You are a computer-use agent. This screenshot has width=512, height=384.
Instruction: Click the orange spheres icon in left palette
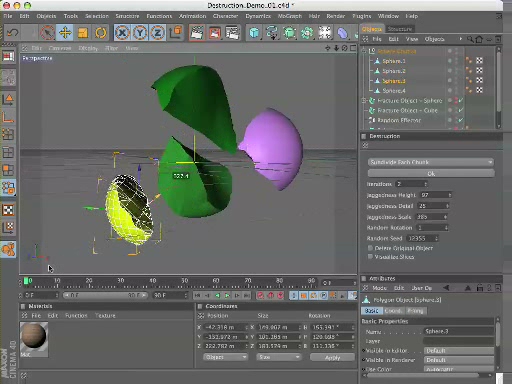click(x=8, y=249)
